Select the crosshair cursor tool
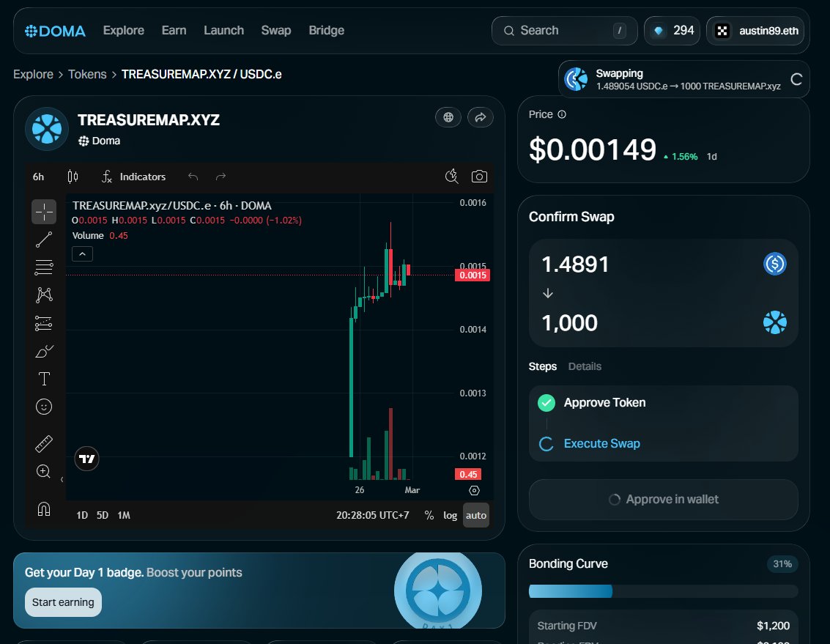The height and width of the screenshot is (644, 830). coord(44,212)
